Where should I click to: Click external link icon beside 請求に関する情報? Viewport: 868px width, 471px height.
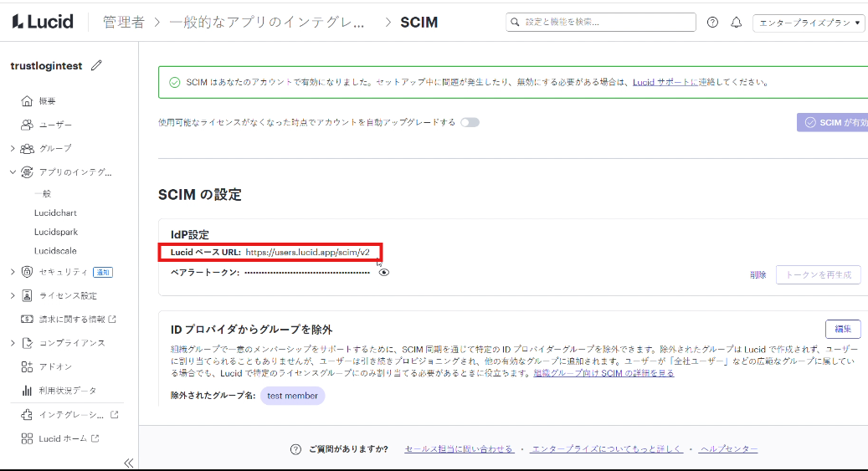coord(112,320)
